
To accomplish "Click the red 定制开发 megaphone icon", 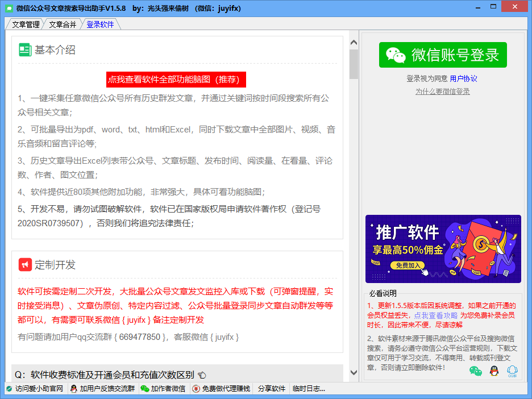I will tap(25, 265).
